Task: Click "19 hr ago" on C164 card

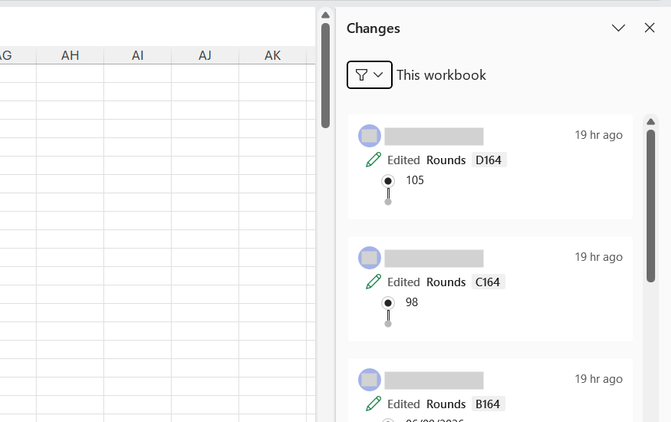Action: click(599, 257)
